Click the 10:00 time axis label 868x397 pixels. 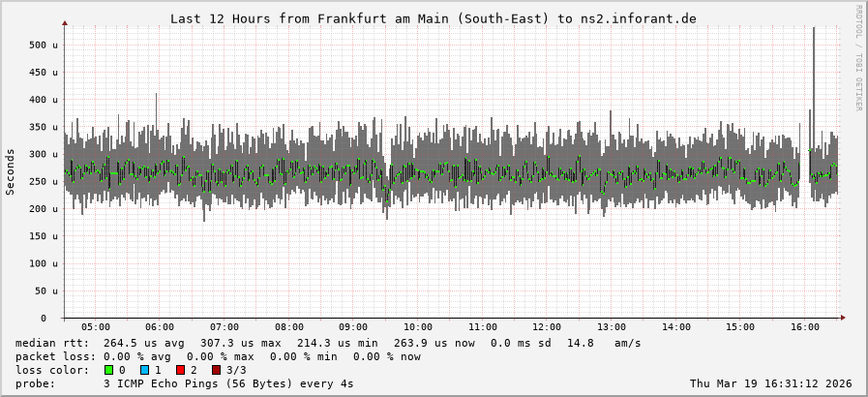pyautogui.click(x=418, y=328)
